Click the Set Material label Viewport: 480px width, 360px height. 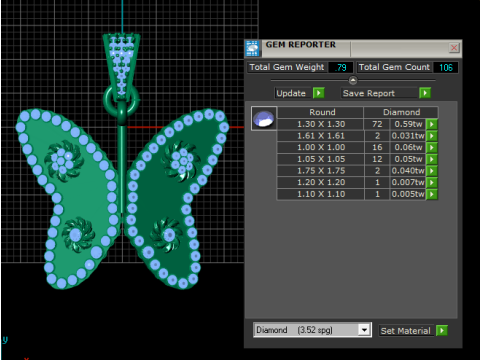(406, 331)
